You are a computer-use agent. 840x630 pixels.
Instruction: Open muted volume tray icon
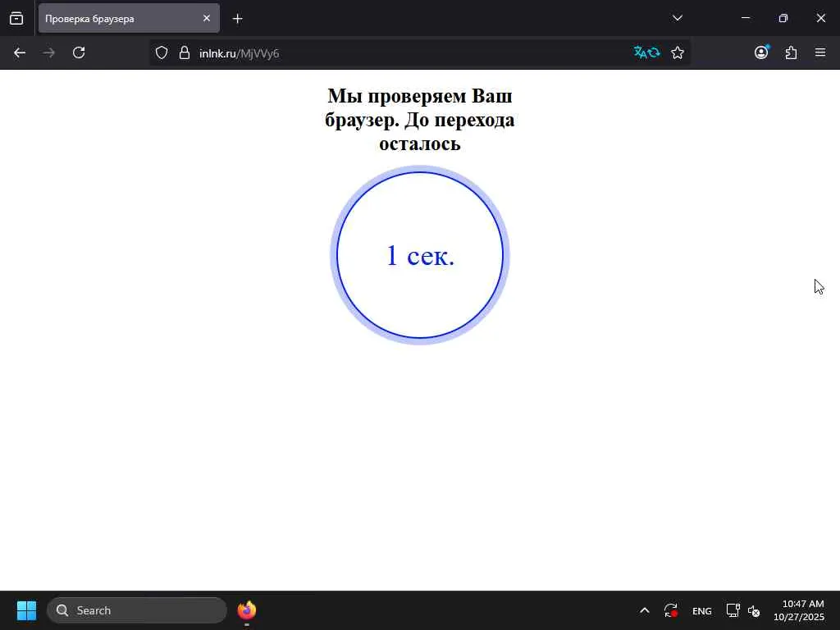pos(754,610)
